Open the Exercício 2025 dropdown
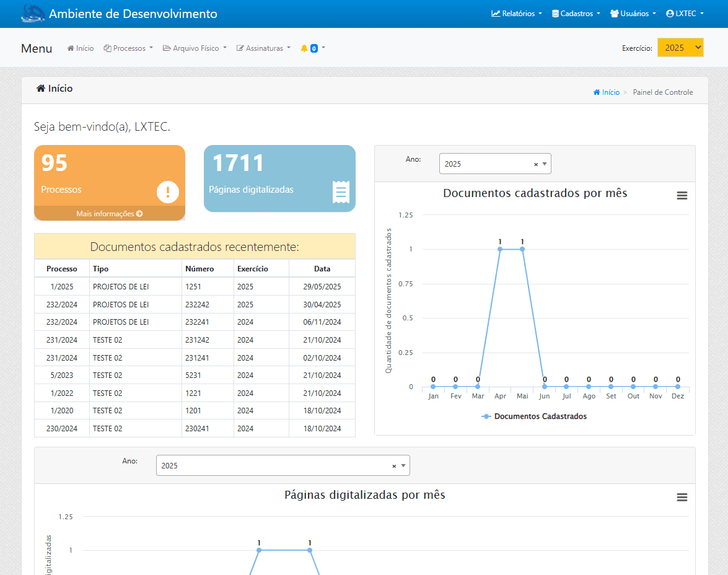 tap(680, 48)
